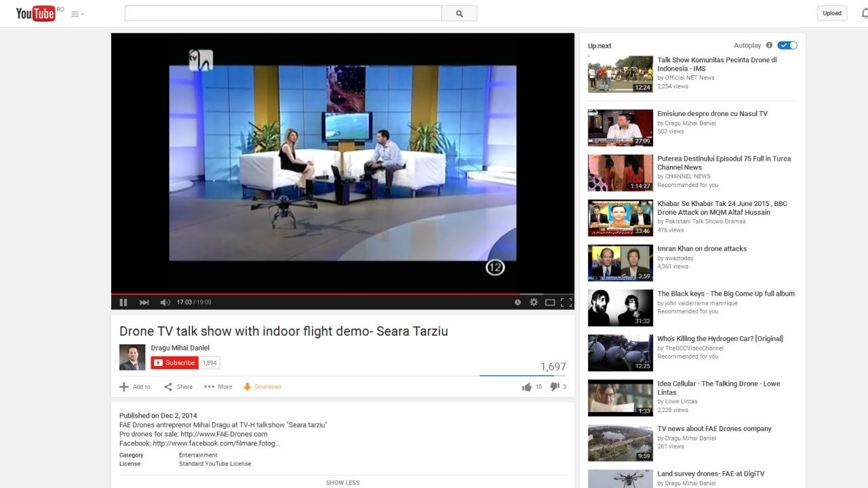Open the More actions menu
Image resolution: width=868 pixels, height=488 pixels.
[218, 387]
